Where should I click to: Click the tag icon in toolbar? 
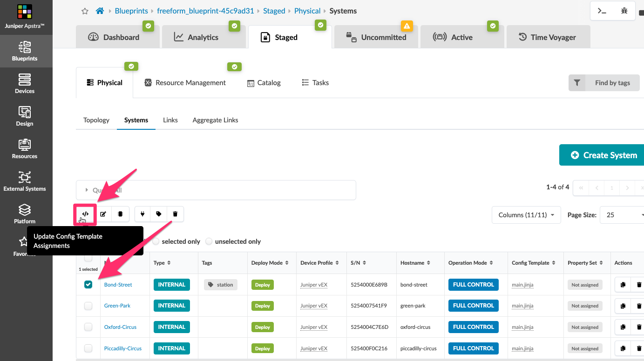coord(159,214)
